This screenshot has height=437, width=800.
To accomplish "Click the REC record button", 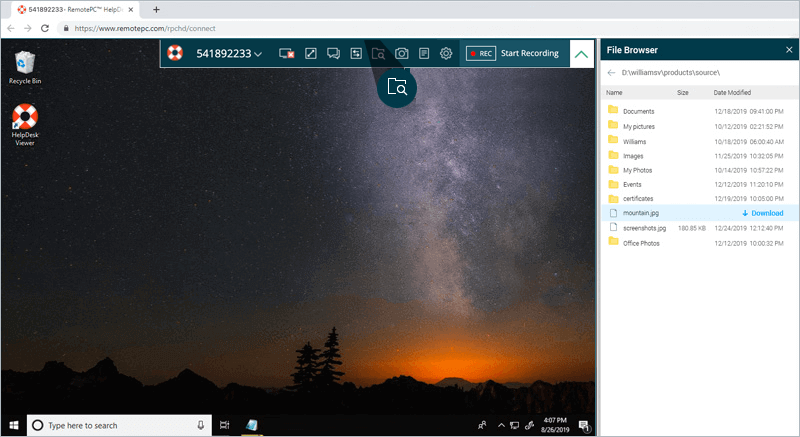I will tap(480, 53).
